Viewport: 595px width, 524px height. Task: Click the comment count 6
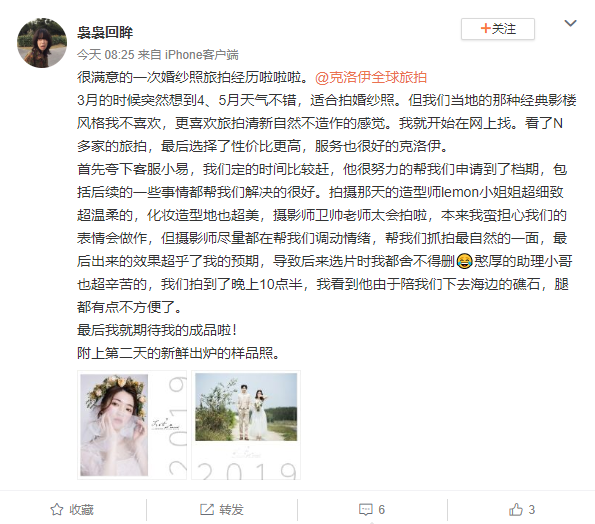tap(381, 510)
